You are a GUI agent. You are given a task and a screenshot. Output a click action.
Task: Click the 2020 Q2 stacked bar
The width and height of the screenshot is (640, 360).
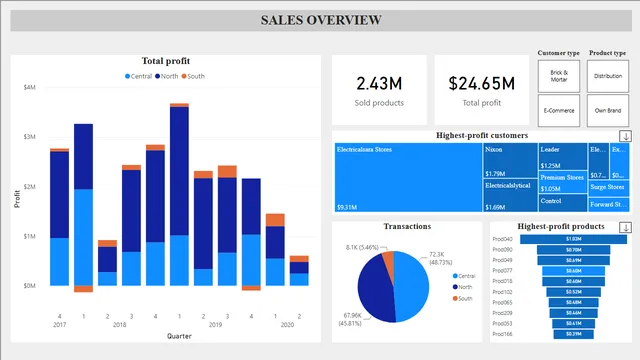point(300,271)
